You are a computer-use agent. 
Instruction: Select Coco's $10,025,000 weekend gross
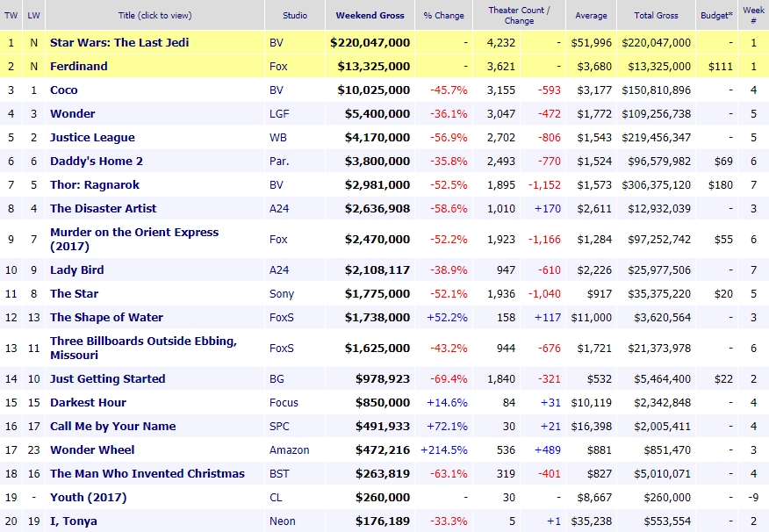(374, 90)
